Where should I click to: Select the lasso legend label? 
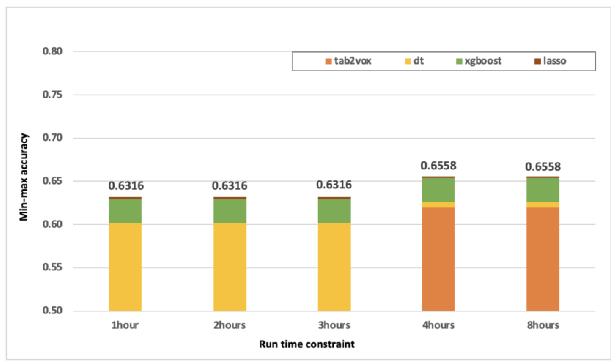pyautogui.click(x=555, y=61)
